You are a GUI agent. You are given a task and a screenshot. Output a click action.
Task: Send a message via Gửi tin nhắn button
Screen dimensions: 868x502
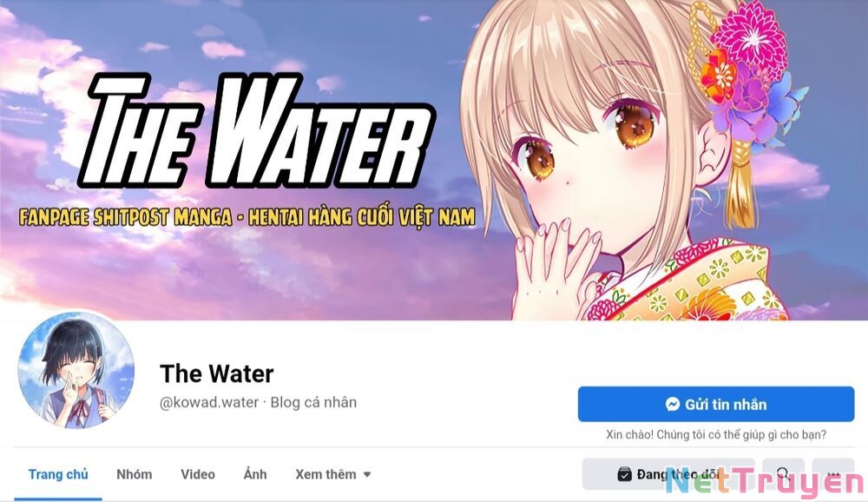click(716, 405)
